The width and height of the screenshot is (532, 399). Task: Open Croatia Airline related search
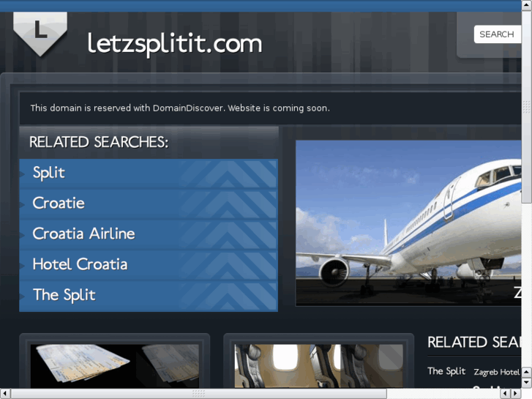(x=84, y=234)
